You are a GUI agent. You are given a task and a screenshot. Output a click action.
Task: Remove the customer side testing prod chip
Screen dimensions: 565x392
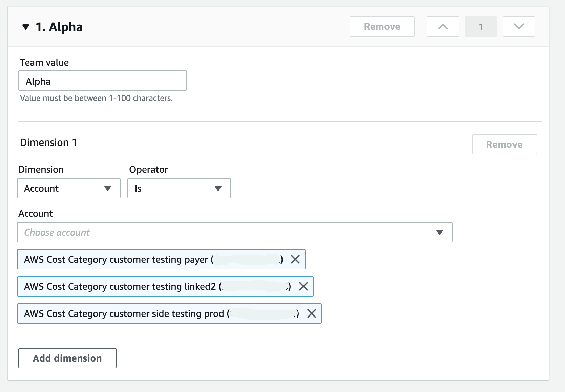click(312, 313)
